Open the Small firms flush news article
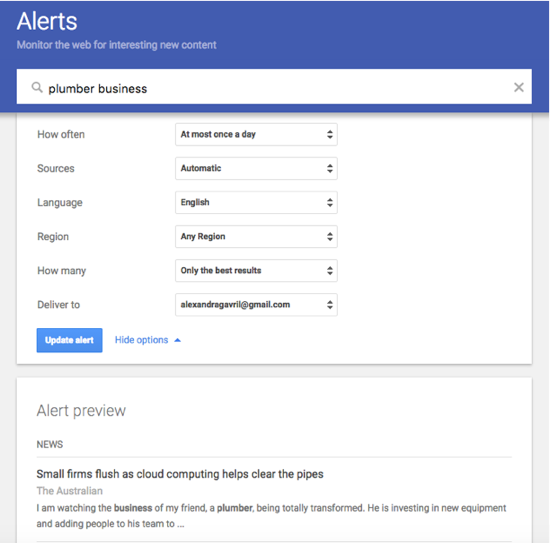Image resolution: width=550 pixels, height=543 pixels. tap(180, 474)
